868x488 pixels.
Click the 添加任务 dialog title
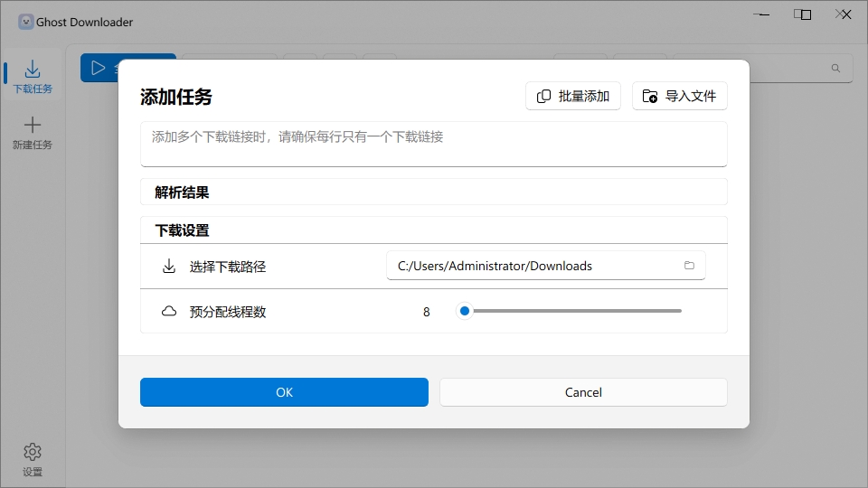[x=176, y=97]
